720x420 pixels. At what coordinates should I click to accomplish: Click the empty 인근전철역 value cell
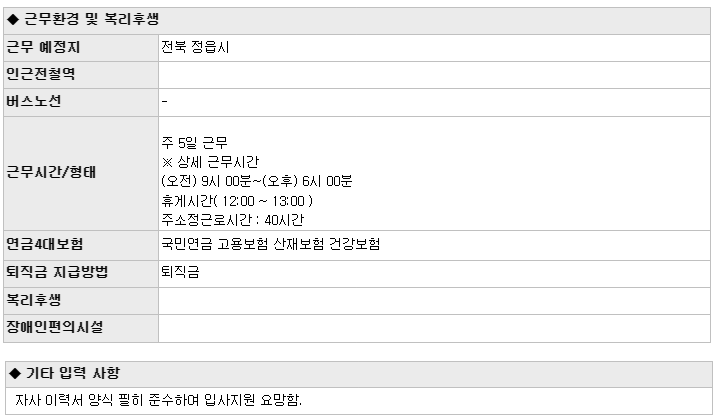[434, 75]
